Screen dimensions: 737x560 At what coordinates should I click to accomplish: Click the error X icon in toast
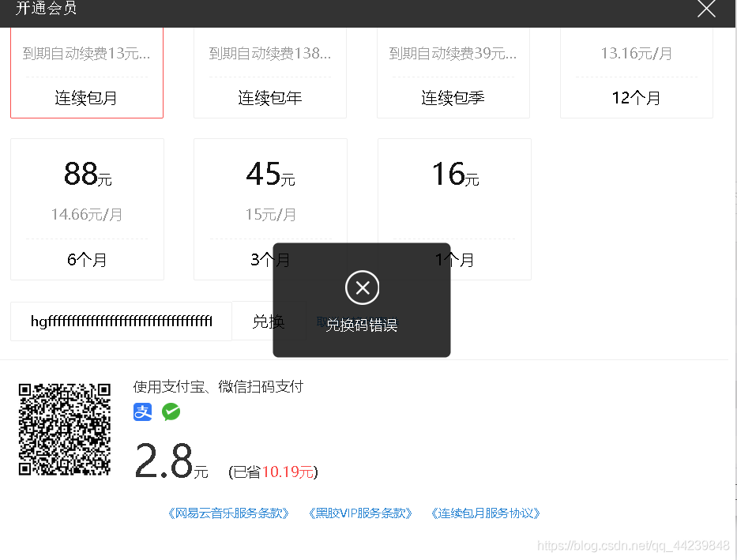coord(362,288)
